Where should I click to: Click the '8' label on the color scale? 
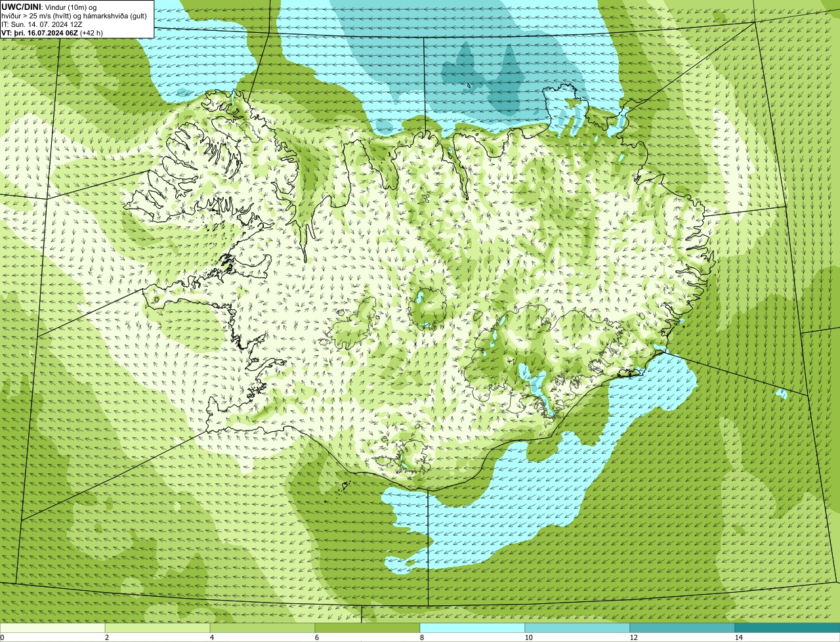coord(421,637)
